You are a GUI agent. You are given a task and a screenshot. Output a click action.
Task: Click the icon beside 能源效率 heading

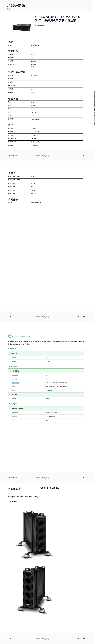(x=10, y=395)
